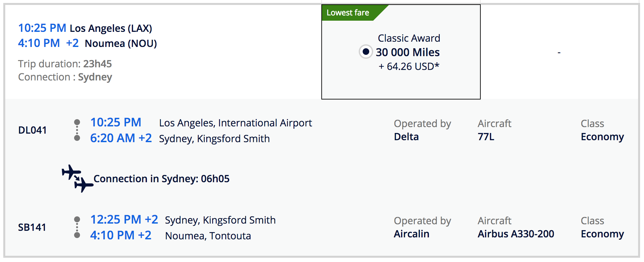Click the Operated by Delta carrier name

point(406,137)
